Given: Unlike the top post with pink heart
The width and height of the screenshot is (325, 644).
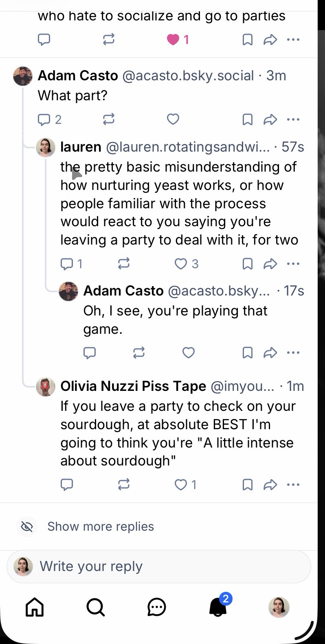Looking at the screenshot, I should (x=173, y=40).
